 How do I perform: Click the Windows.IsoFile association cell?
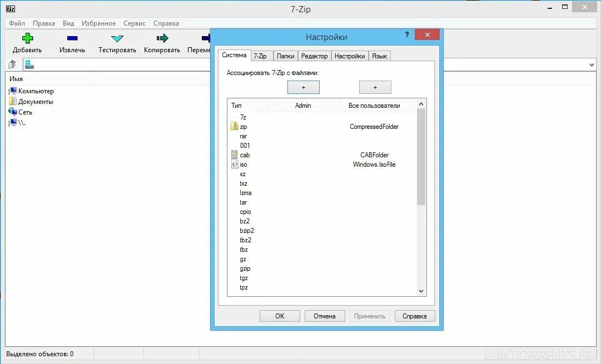tap(374, 164)
